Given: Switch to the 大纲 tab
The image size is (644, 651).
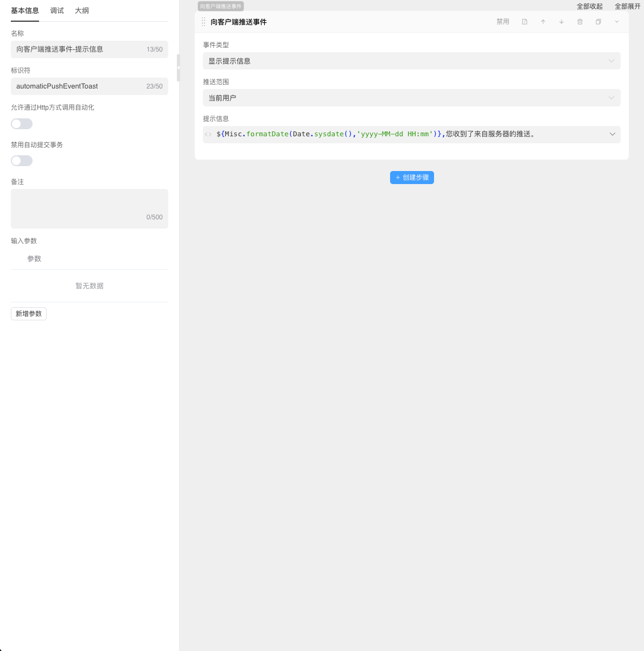Looking at the screenshot, I should click(x=82, y=10).
